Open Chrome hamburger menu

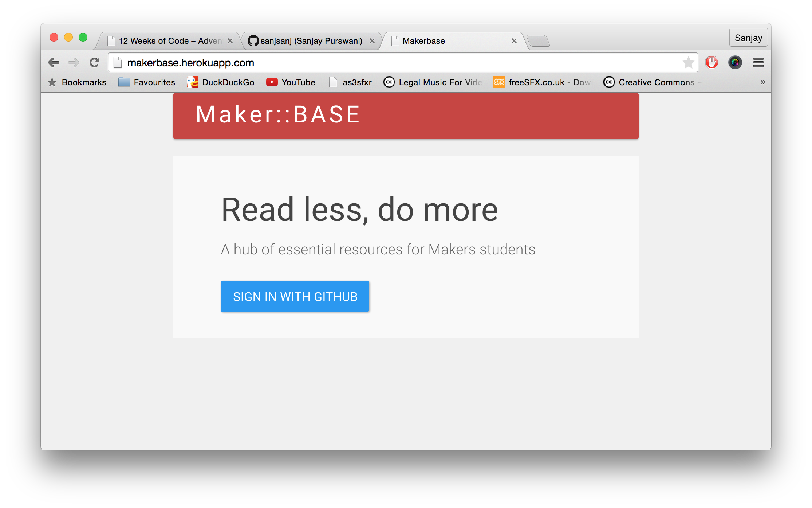(758, 63)
